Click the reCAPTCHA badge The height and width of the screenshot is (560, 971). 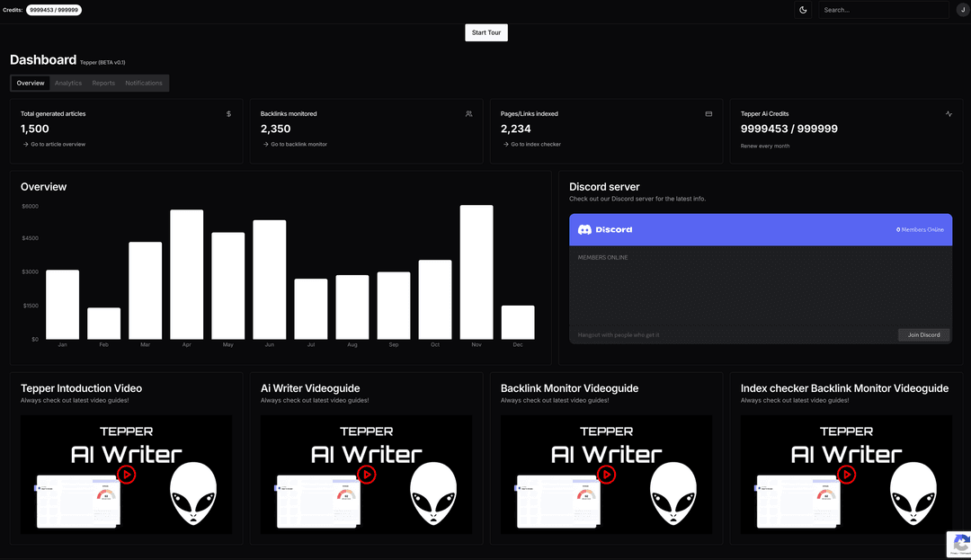(959, 544)
